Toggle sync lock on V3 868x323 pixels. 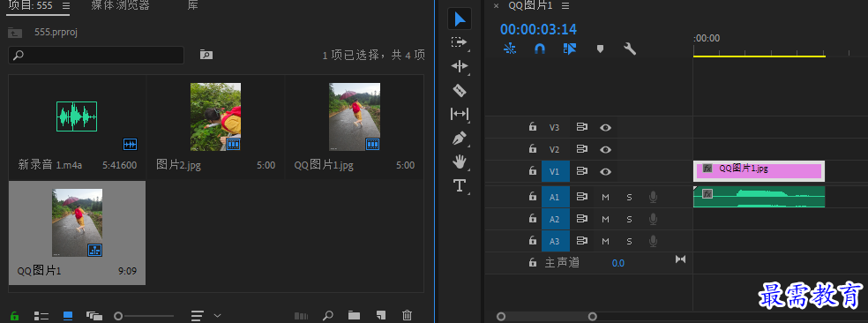point(582,127)
